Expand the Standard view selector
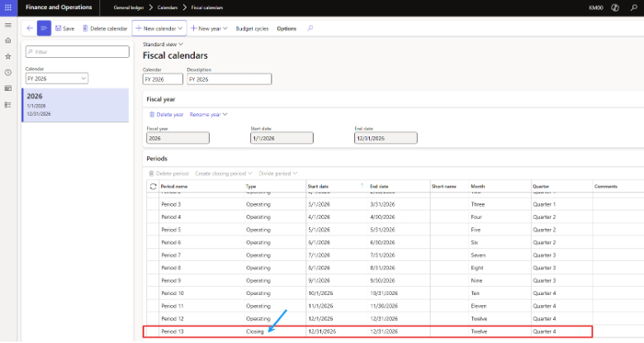 coord(163,44)
